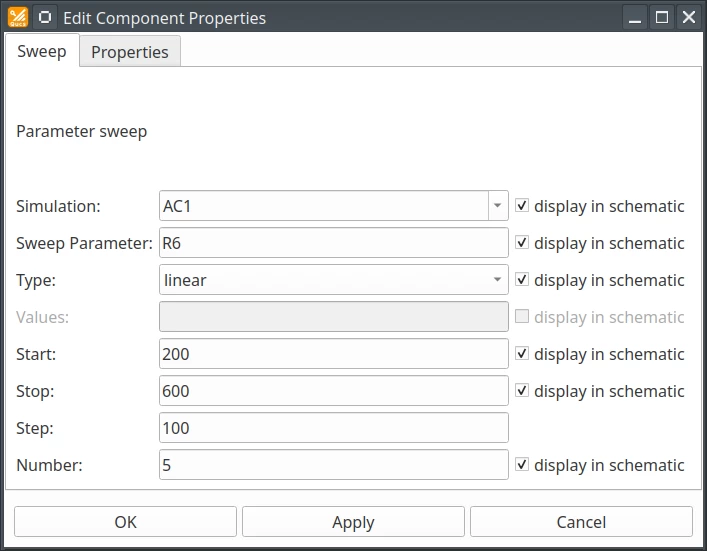The image size is (707, 551).
Task: Minimize the Edit Component Properties window
Action: (x=635, y=18)
